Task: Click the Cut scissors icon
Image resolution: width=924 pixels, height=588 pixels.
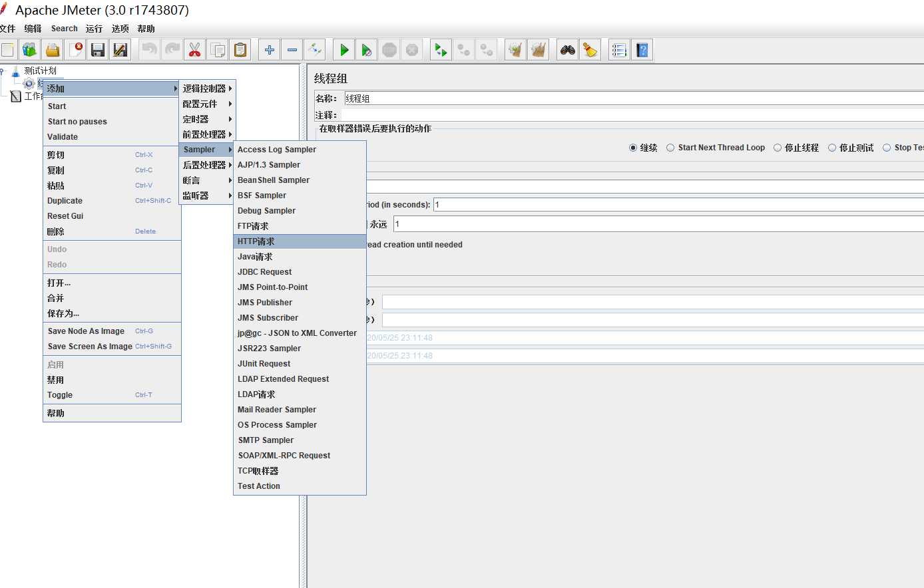Action: click(x=195, y=50)
